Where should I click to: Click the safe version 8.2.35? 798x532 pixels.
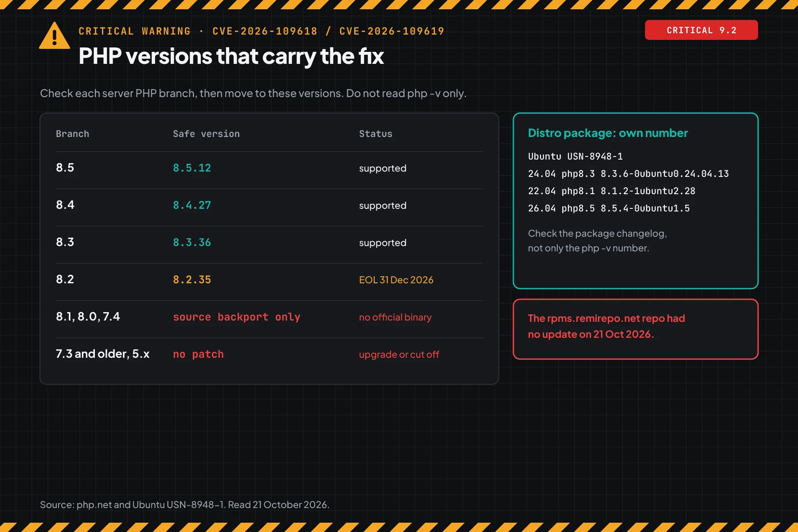coord(192,280)
